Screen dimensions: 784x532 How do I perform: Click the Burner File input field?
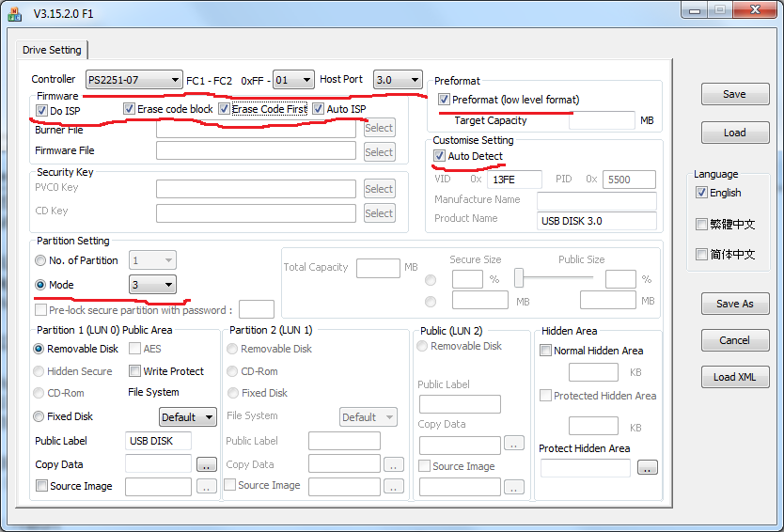256,129
